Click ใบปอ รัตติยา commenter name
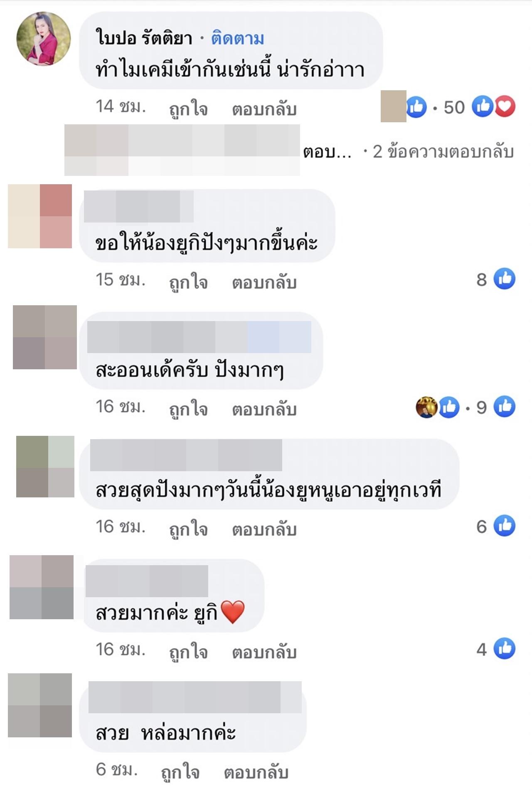The height and width of the screenshot is (791, 532). [144, 38]
